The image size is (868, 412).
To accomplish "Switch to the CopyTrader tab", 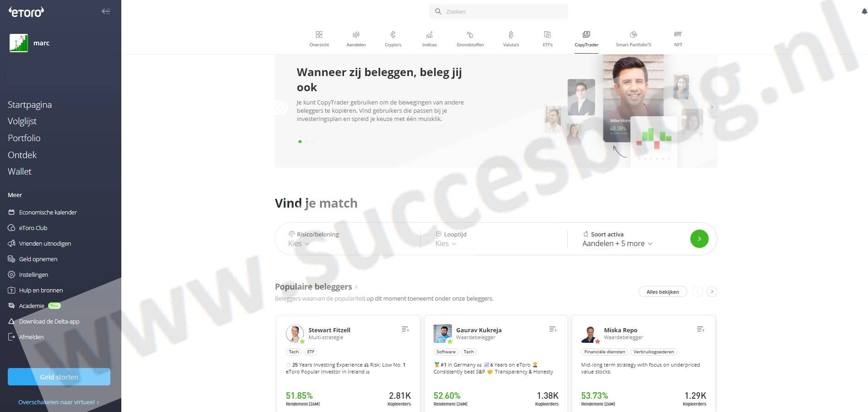I will pyautogui.click(x=586, y=38).
